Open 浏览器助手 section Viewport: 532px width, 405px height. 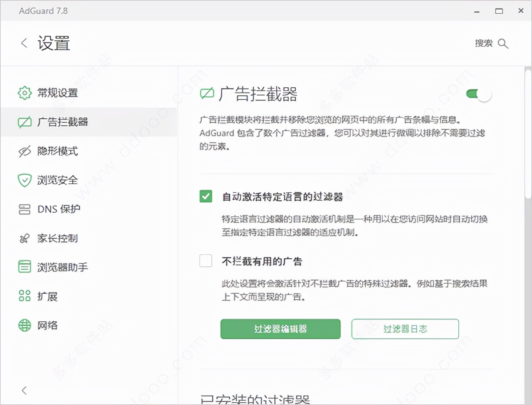click(x=63, y=267)
